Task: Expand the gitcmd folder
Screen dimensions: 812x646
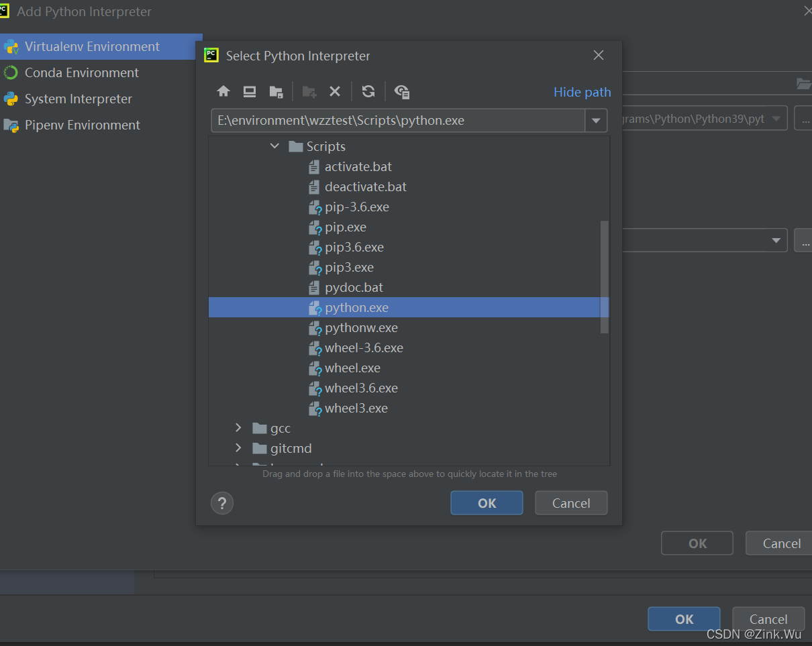Action: coord(238,447)
